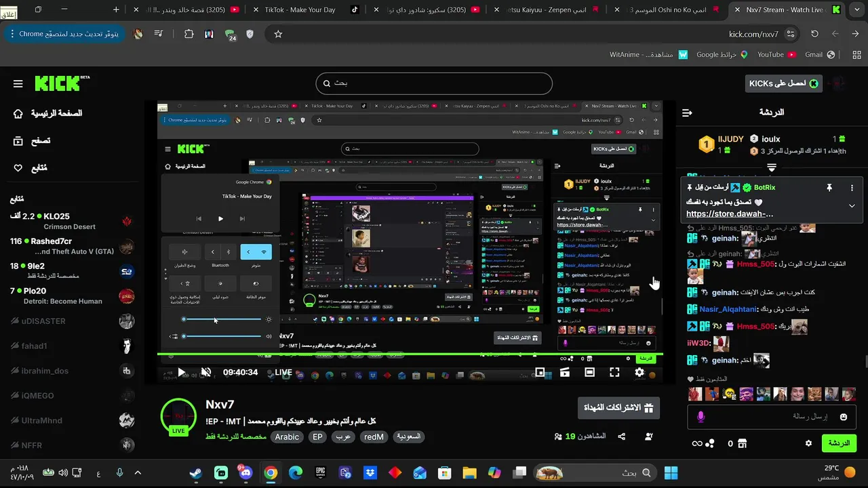Open the chat shop icon
The width and height of the screenshot is (868, 488).
[743, 443]
